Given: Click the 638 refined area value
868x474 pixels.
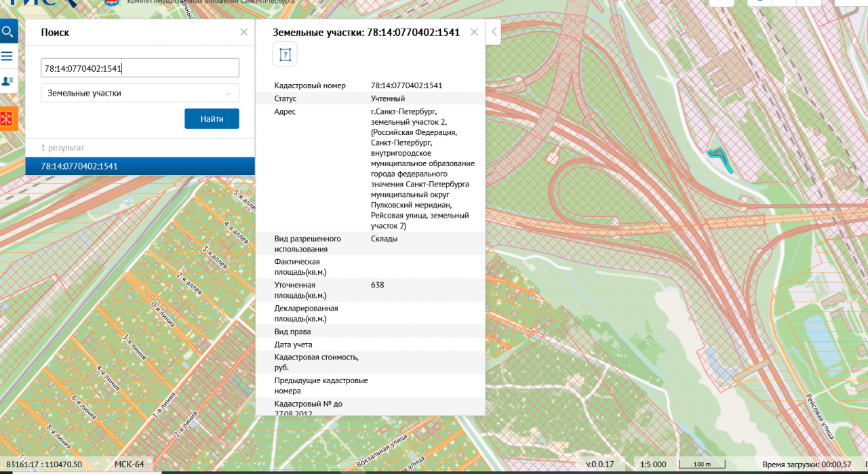Looking at the screenshot, I should (x=377, y=285).
